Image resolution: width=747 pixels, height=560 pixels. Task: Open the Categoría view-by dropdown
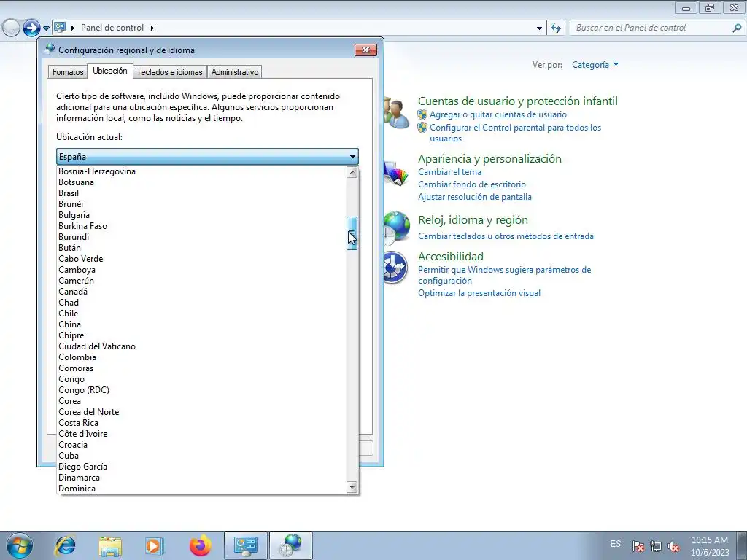[x=595, y=65]
